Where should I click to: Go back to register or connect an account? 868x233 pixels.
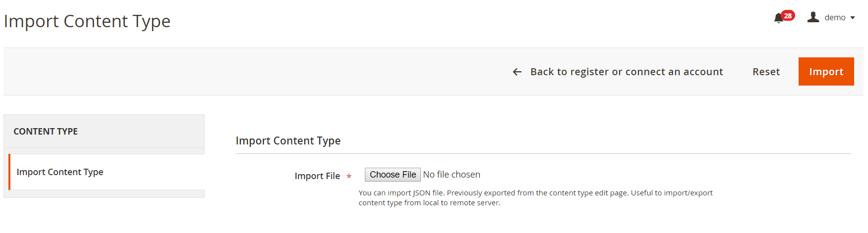[626, 72]
